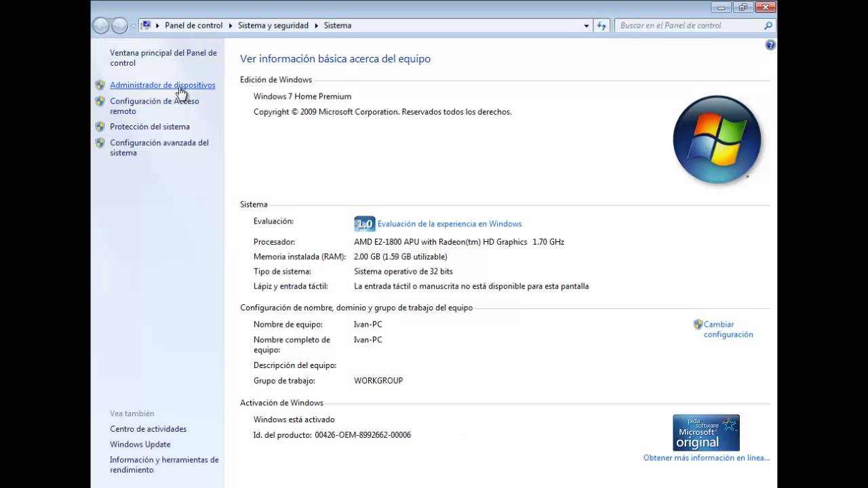The height and width of the screenshot is (488, 868).
Task: Open Configuración de Acceso remoto
Action: [155, 106]
